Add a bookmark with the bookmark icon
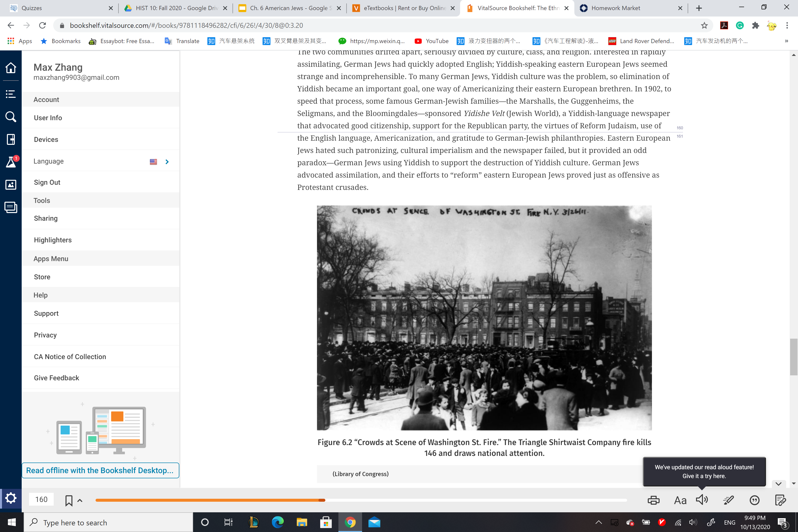Viewport: 798px width, 532px height. pos(69,500)
